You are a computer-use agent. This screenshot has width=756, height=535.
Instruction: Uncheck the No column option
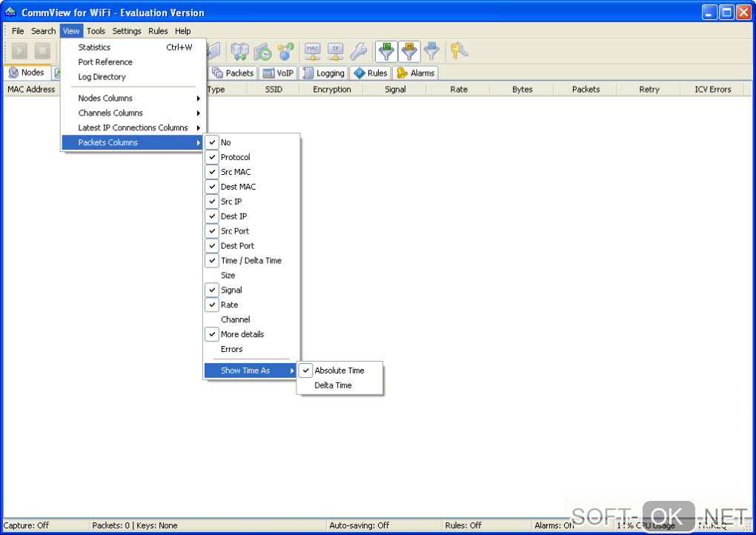(x=251, y=142)
